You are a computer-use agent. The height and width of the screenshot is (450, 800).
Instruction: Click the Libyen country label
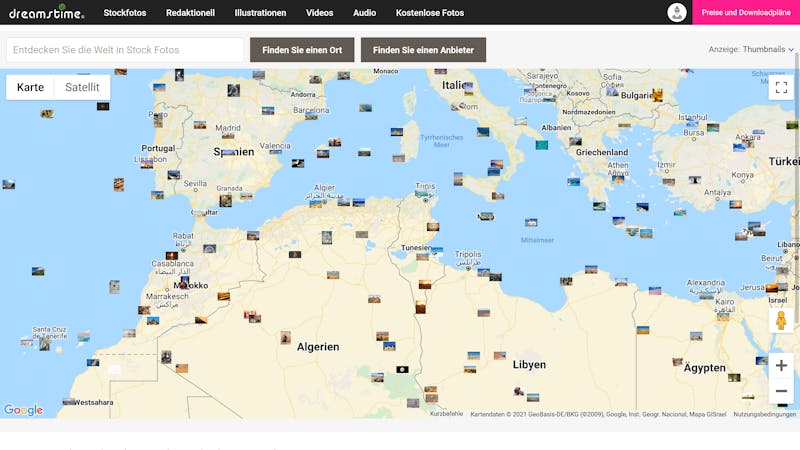point(529,364)
